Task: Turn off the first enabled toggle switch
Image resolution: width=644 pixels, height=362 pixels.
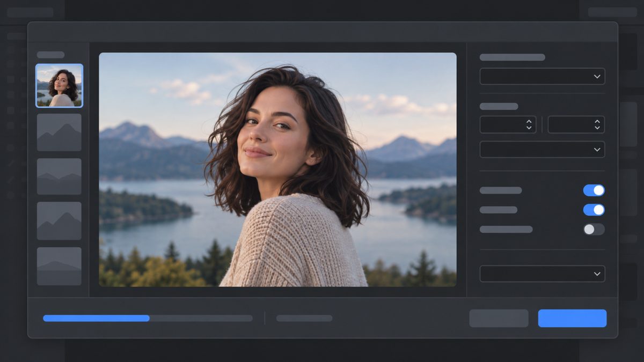Action: pyautogui.click(x=594, y=190)
